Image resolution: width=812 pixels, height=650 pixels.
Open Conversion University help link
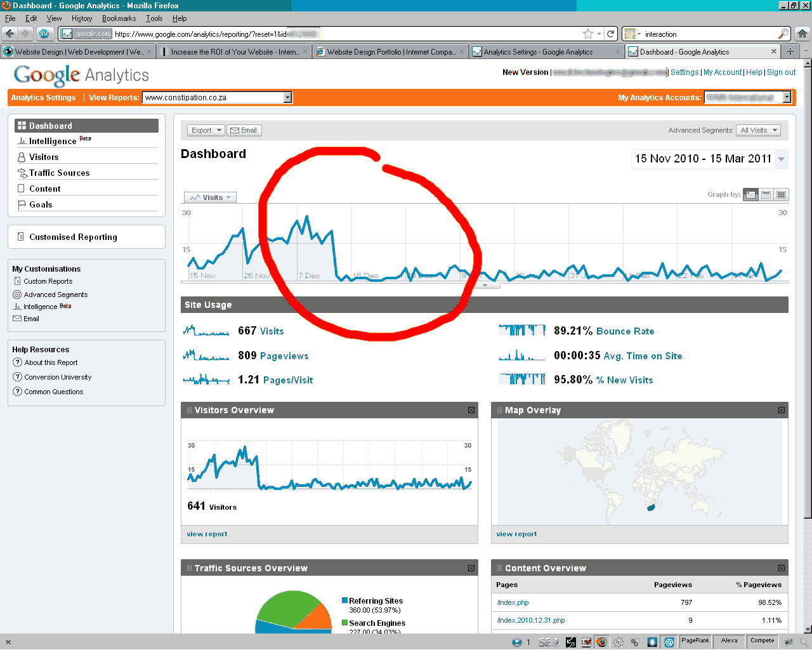click(x=58, y=377)
